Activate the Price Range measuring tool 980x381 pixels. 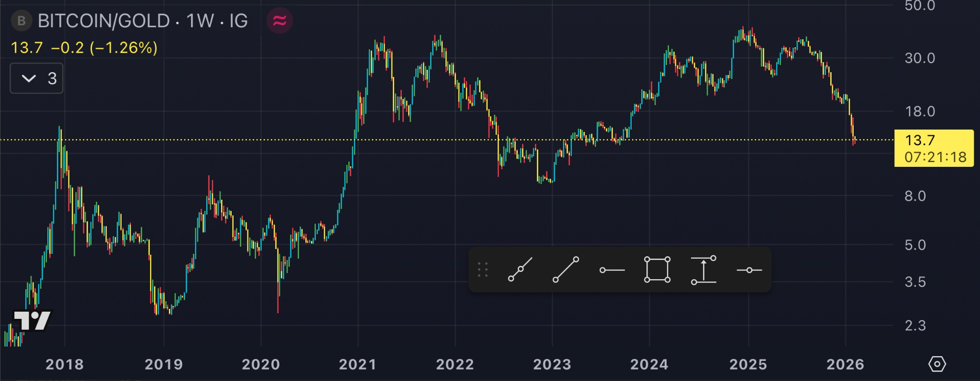click(703, 270)
